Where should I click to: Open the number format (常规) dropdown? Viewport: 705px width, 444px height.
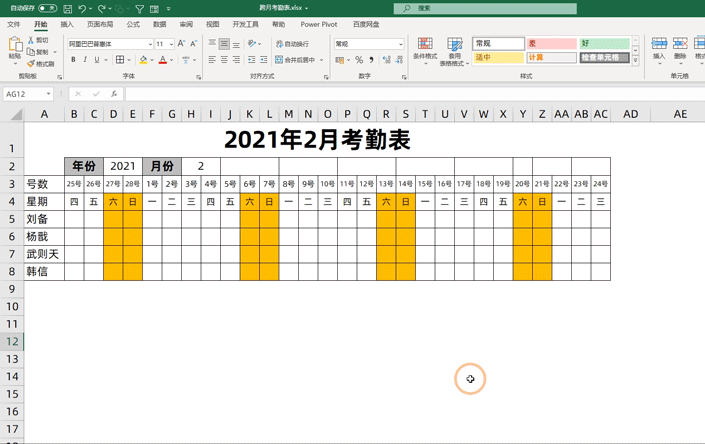[x=401, y=44]
